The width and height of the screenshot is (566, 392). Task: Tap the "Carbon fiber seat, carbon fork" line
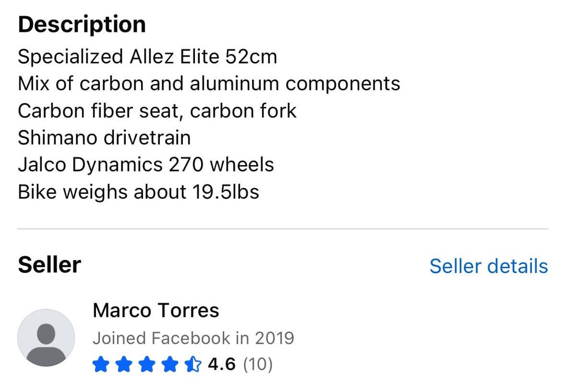tap(157, 111)
